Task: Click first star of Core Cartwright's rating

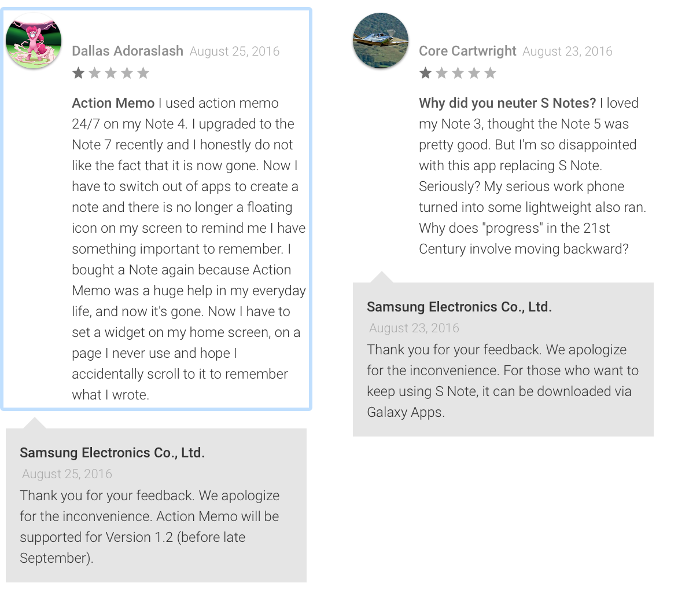Action: (426, 73)
